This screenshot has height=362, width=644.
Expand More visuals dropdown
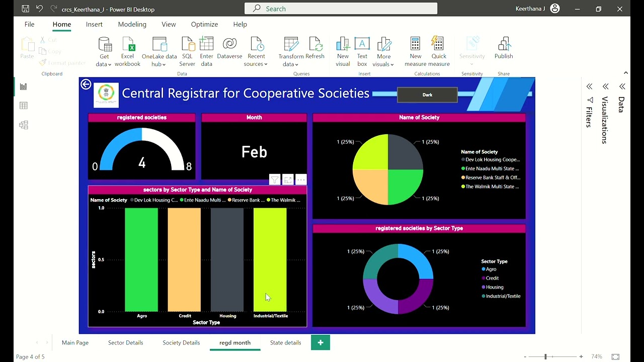(391, 64)
